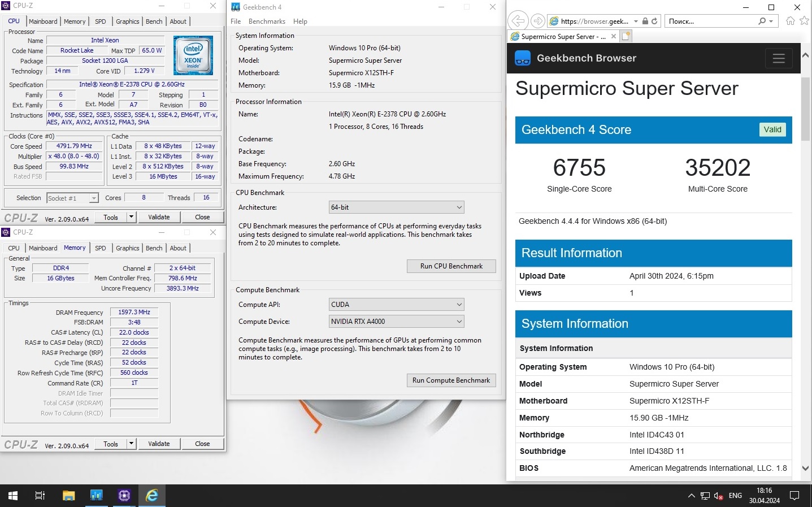Click the browser forward arrow button

538,21
